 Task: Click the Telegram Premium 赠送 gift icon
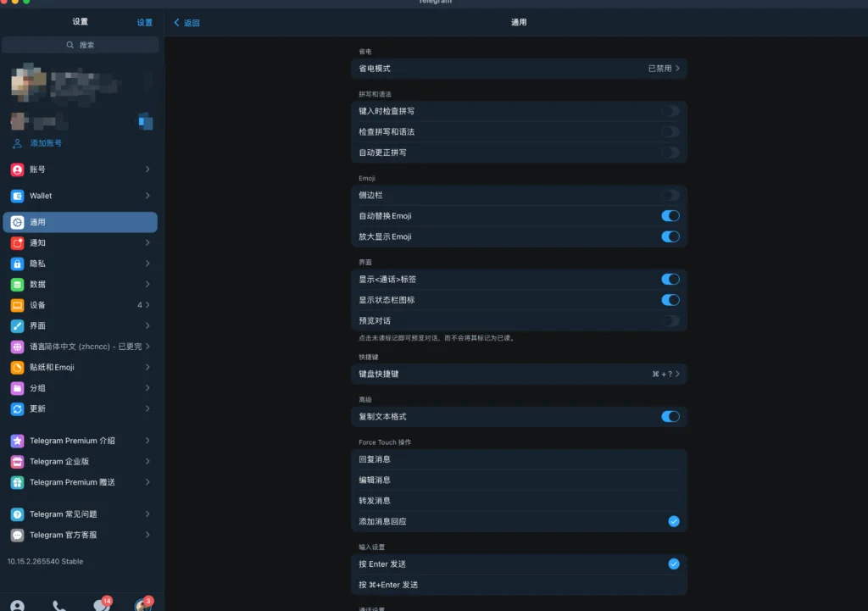click(x=17, y=482)
